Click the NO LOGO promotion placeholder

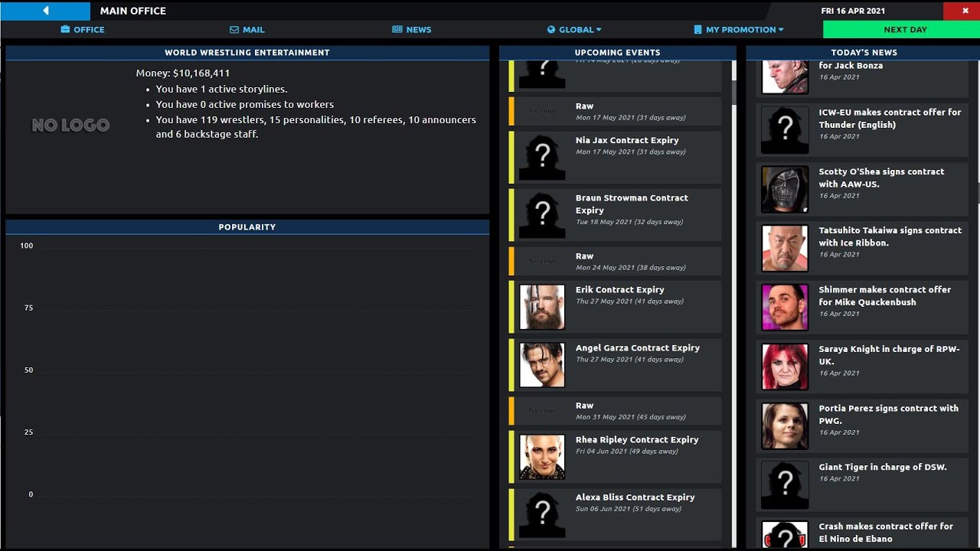click(70, 125)
